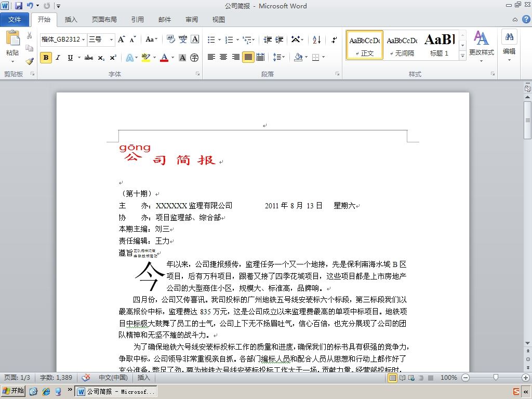This screenshot has height=399, width=532.
Task: Center align text
Action: (223, 57)
